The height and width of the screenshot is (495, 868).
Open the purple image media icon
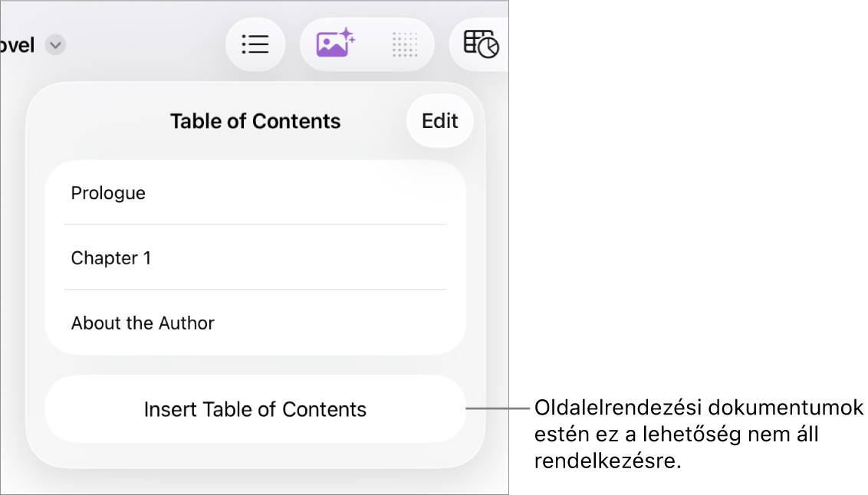point(332,46)
